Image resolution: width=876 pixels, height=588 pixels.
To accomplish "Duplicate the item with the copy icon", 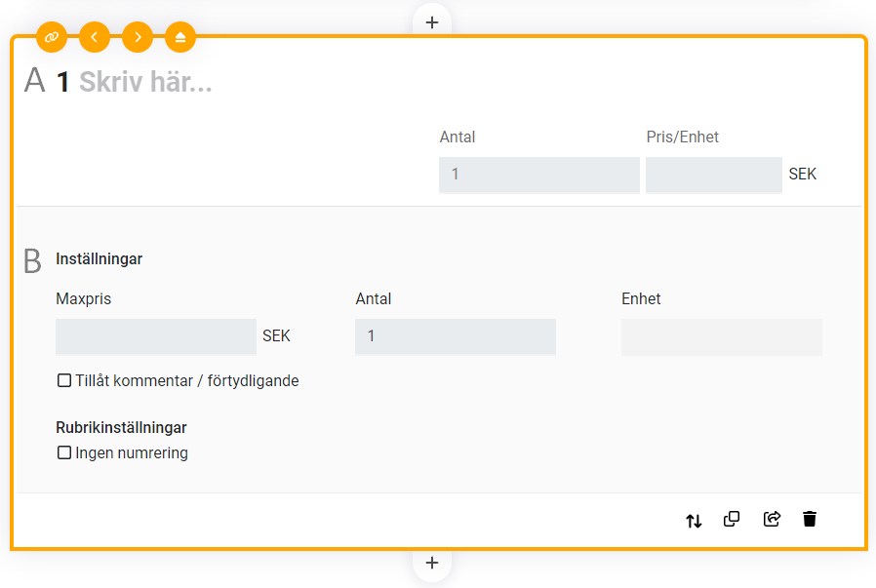I will click(x=732, y=519).
